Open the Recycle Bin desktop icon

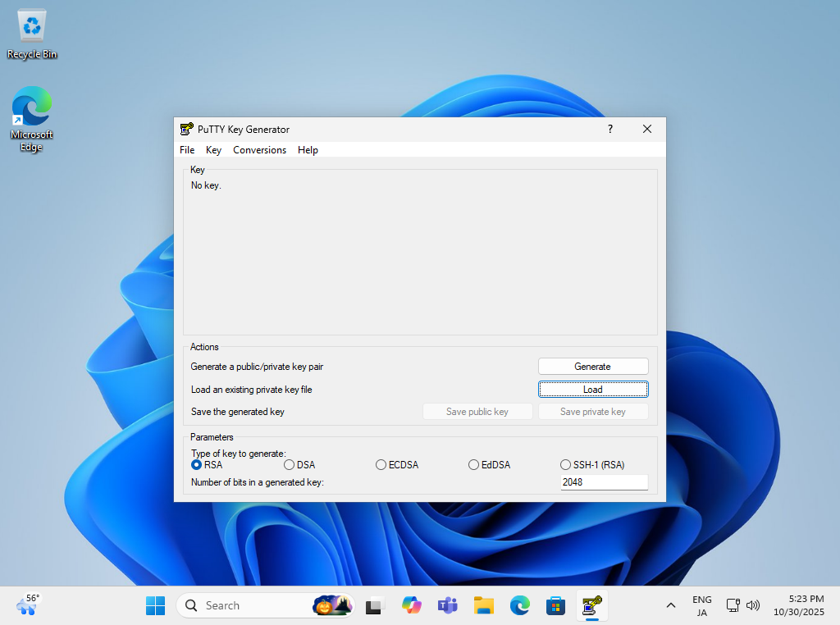point(32,33)
